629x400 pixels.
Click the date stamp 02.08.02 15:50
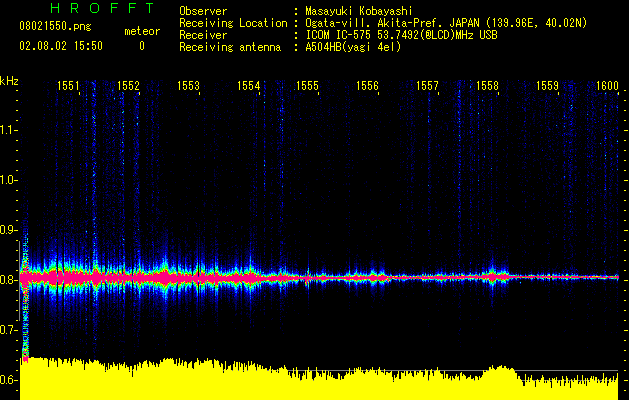click(61, 46)
